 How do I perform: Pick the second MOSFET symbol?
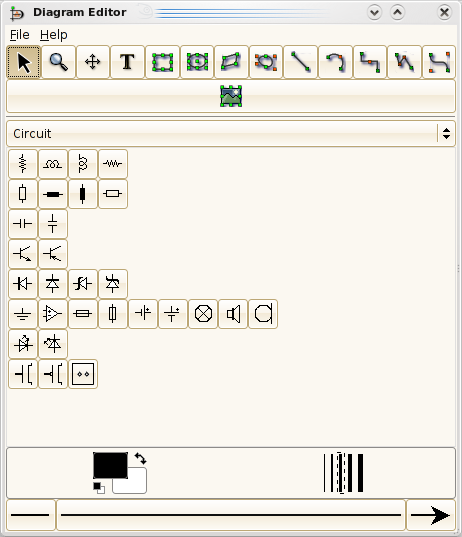pyautogui.click(x=53, y=374)
